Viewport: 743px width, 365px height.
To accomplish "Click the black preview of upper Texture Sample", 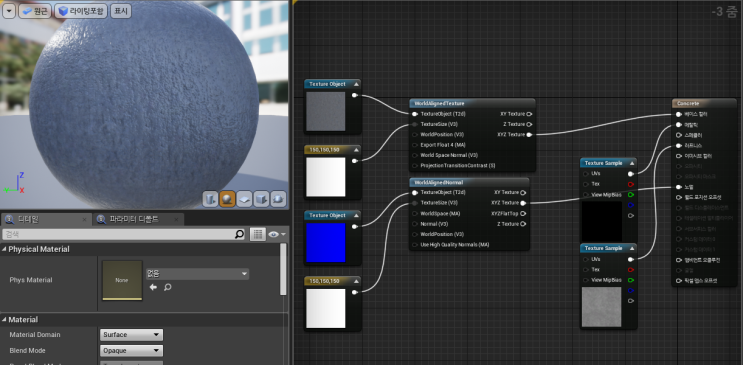I will coord(601,221).
